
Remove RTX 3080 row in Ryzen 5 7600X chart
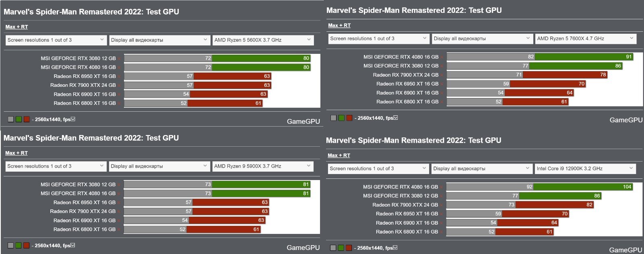coord(442,66)
